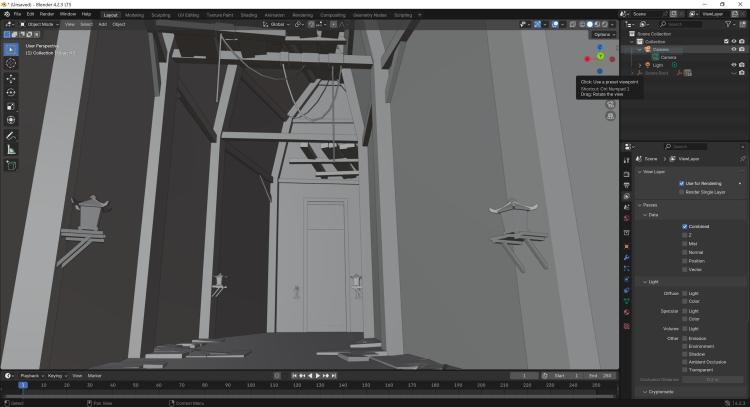Open the Object Mode dropdown
The height and width of the screenshot is (407, 750).
coord(42,24)
